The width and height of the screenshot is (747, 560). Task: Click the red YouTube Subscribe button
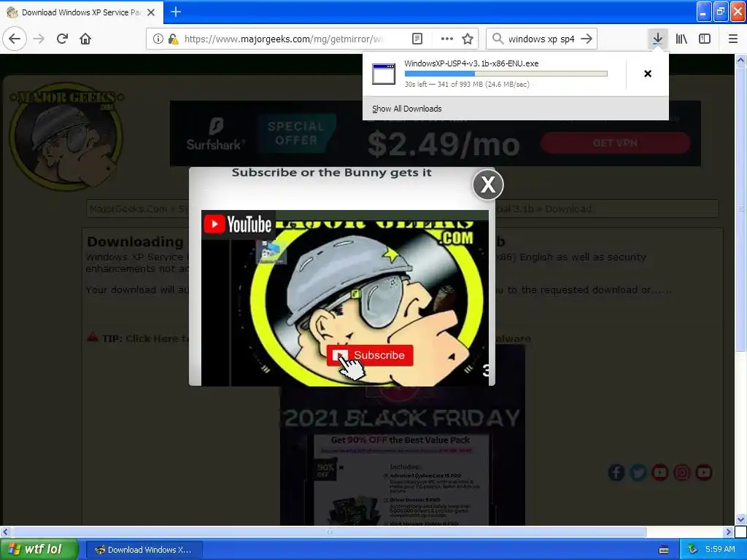(370, 355)
